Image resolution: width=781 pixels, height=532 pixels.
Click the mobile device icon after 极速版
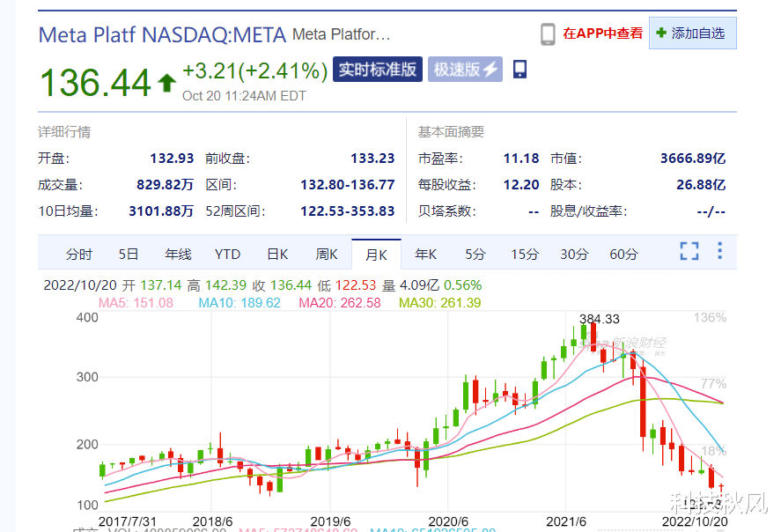click(x=520, y=70)
